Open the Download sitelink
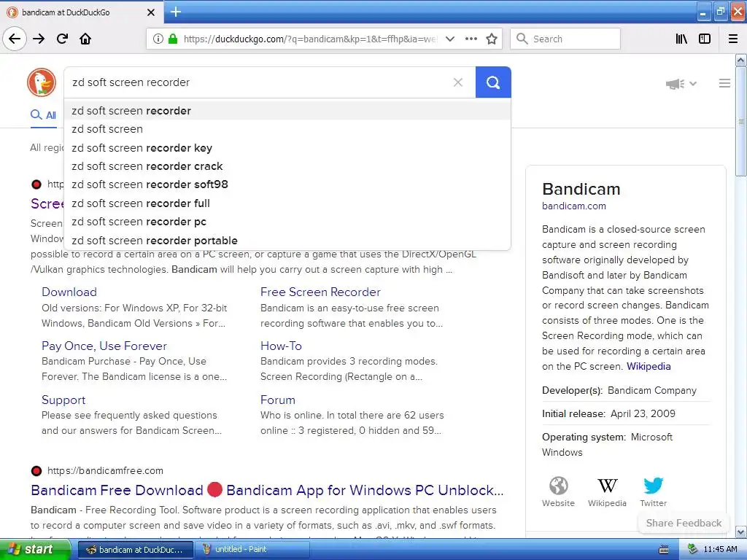 (x=69, y=292)
